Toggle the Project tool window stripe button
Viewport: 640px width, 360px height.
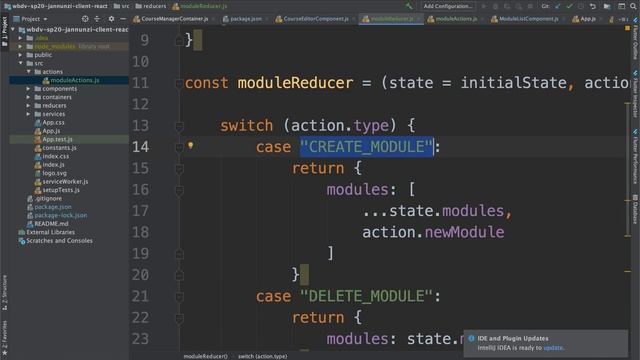pos(4,32)
